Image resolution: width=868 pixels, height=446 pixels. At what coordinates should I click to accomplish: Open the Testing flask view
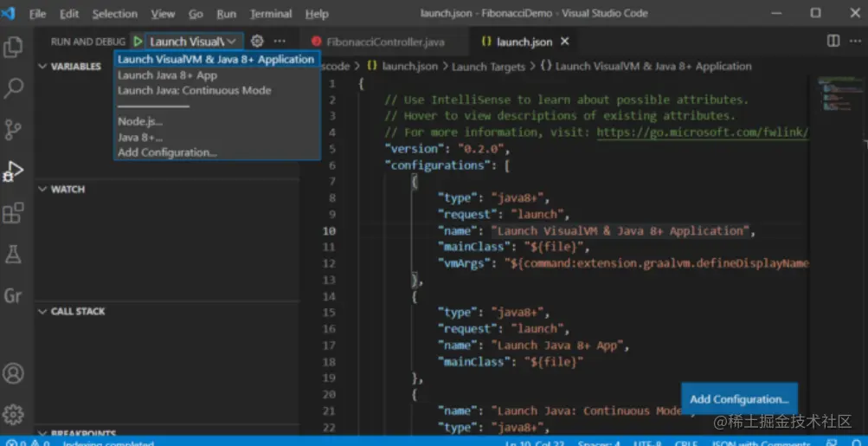13,255
